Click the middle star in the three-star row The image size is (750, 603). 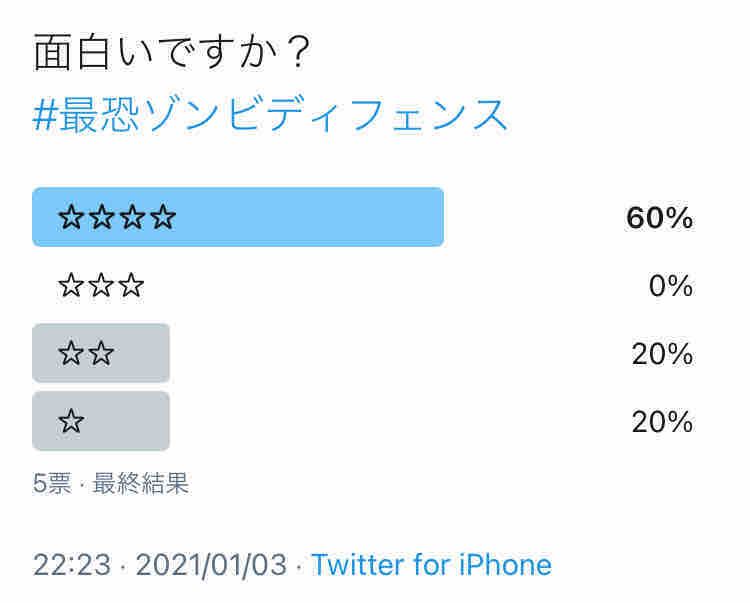point(101,287)
